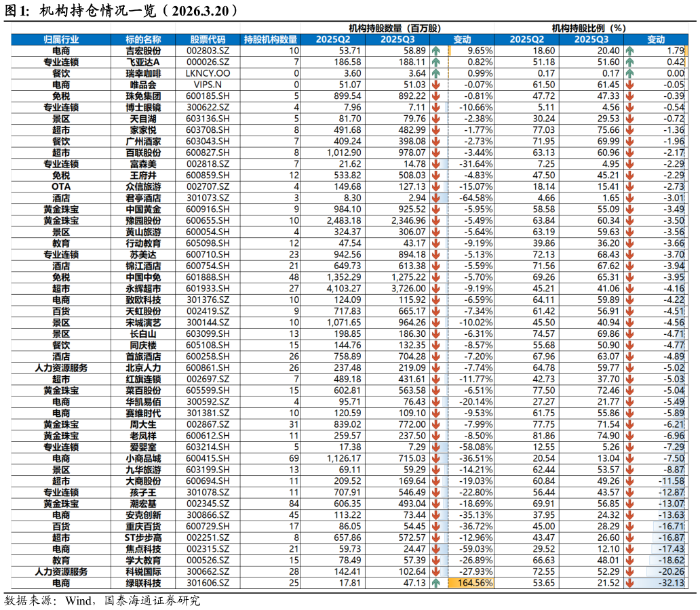Select the 科锐国际 name cell
The height and width of the screenshot is (610, 700).
[x=143, y=572]
